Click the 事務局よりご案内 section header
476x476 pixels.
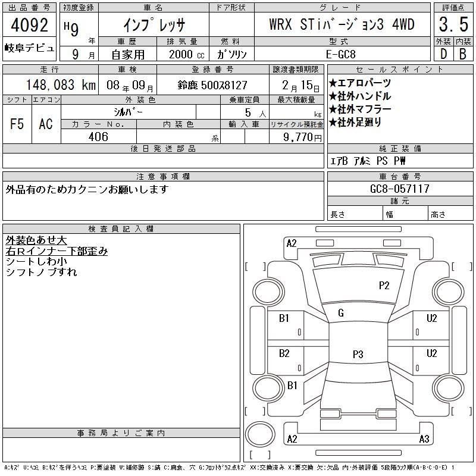(121, 433)
